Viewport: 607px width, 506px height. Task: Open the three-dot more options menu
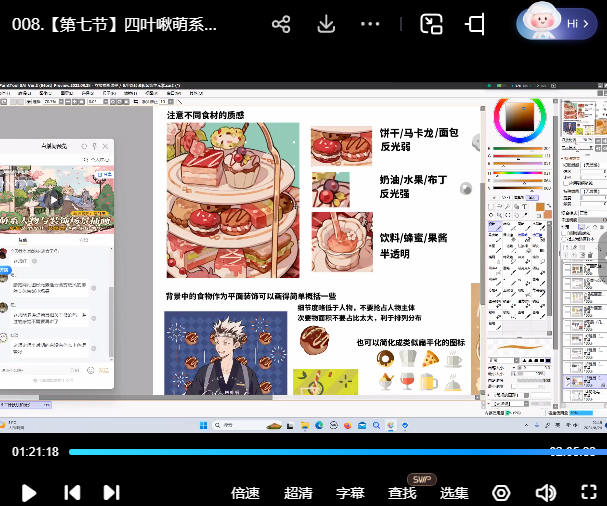(370, 24)
